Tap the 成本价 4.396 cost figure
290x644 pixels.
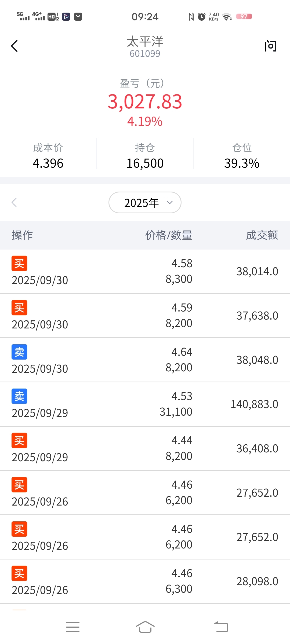[x=48, y=163]
